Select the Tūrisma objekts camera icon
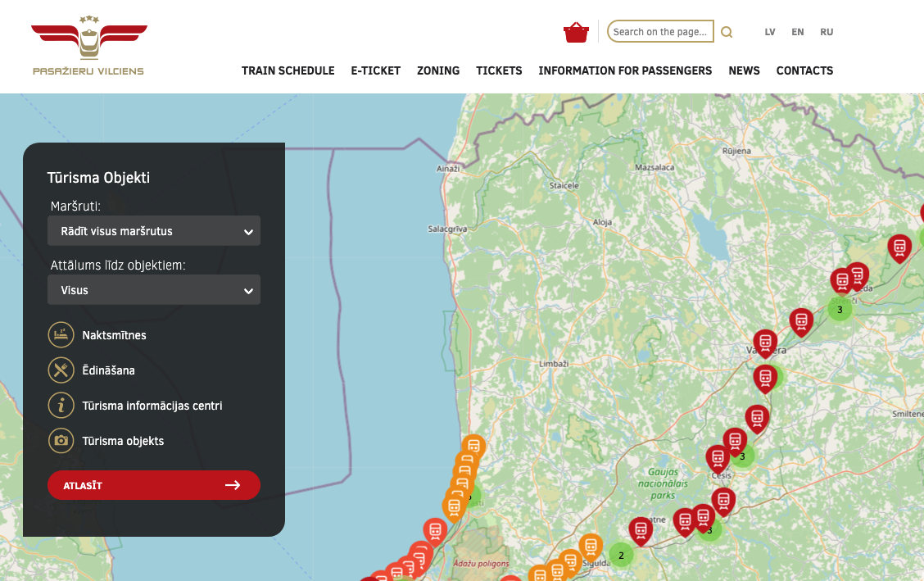924x581 pixels. (60, 441)
